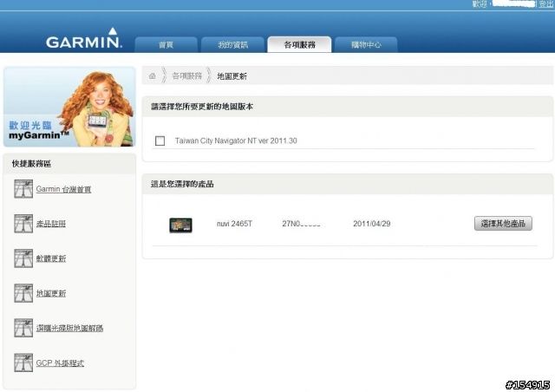Click the 登出 logout link

tap(546, 3)
